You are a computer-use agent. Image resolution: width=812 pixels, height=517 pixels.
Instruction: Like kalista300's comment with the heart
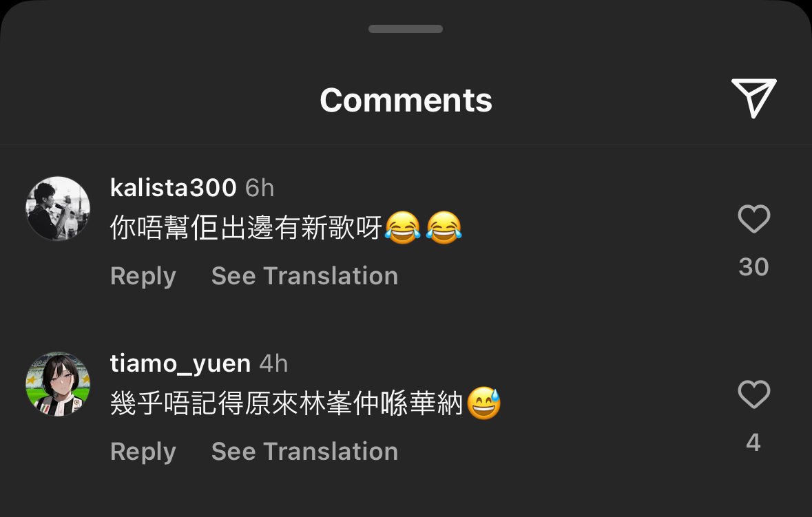(754, 218)
